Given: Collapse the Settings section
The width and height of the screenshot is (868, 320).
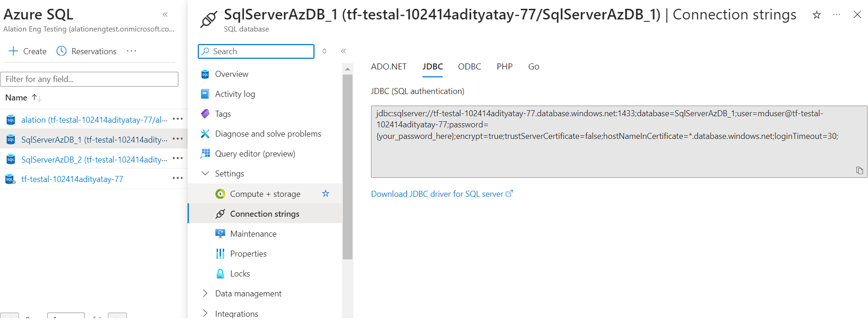Looking at the screenshot, I should 205,173.
